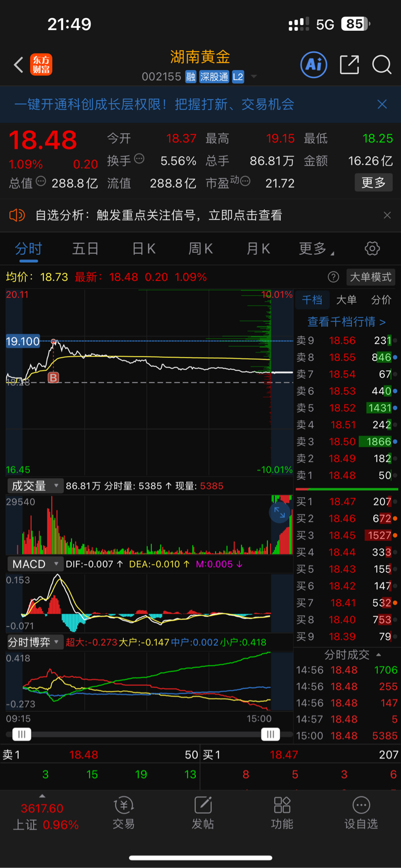The width and height of the screenshot is (401, 868).
Task: Tap the 深股通 badge
Action: coord(214,77)
